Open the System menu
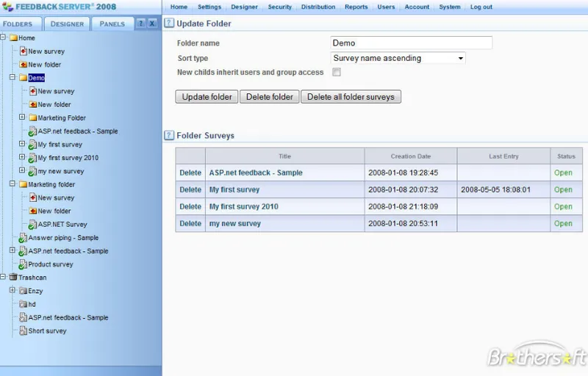Image resolution: width=588 pixels, height=376 pixels. click(450, 7)
